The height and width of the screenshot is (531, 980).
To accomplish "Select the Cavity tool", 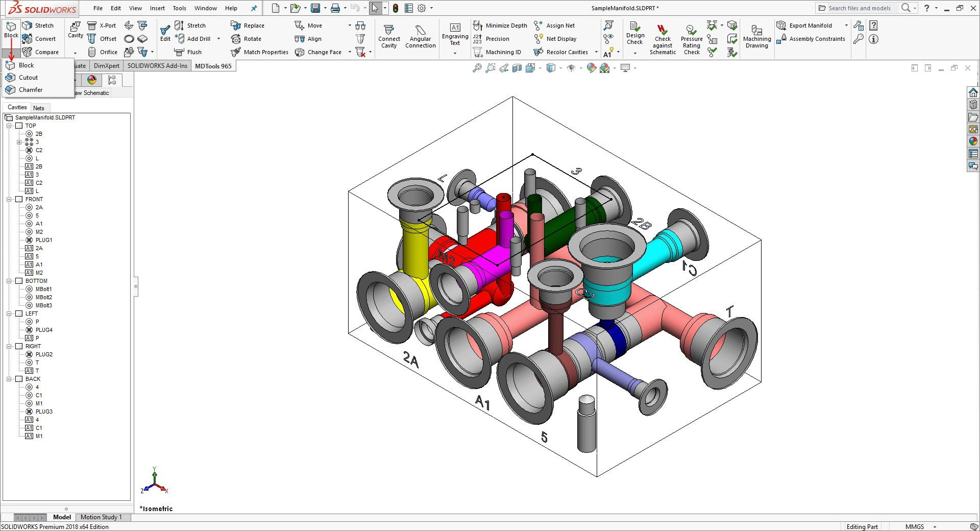I will [76, 30].
